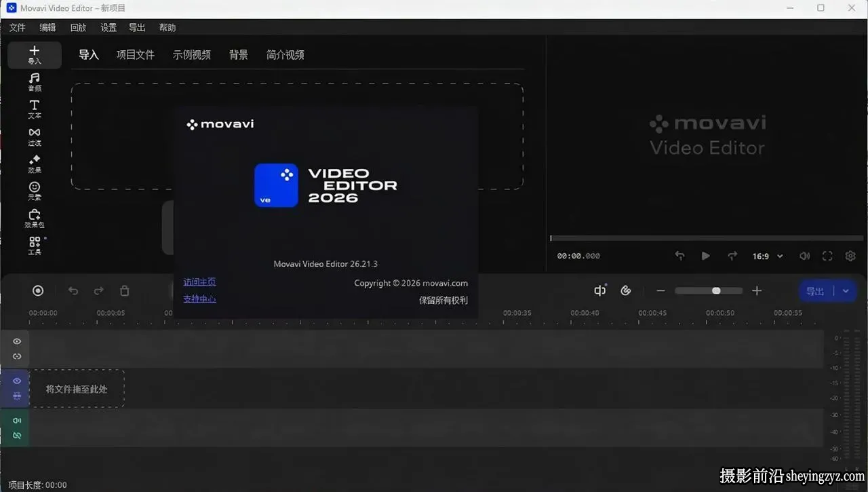Screen dimensions: 868x492
Task: Enter full screen preview mode
Action: pyautogui.click(x=827, y=256)
